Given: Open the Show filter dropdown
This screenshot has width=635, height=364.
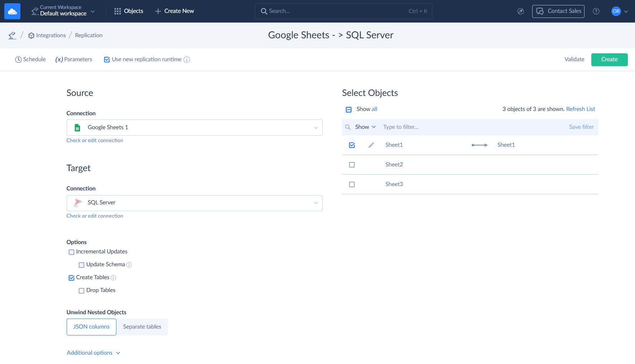Looking at the screenshot, I should tap(365, 127).
